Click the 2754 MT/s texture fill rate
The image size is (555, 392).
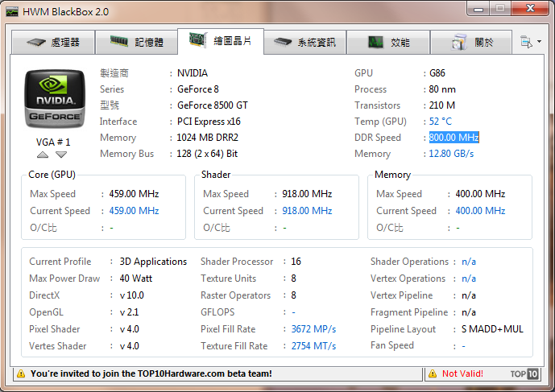pos(313,345)
